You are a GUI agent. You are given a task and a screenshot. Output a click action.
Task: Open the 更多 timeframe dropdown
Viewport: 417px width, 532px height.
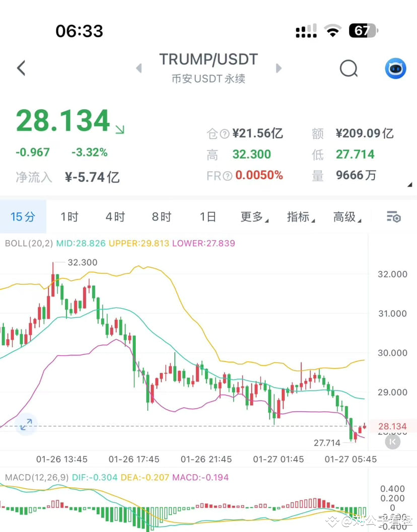tap(254, 216)
